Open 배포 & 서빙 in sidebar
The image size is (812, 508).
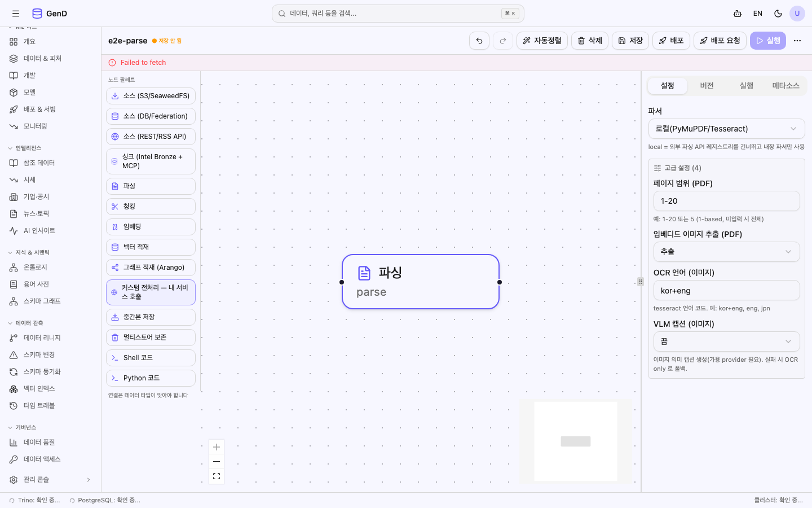tap(51, 110)
